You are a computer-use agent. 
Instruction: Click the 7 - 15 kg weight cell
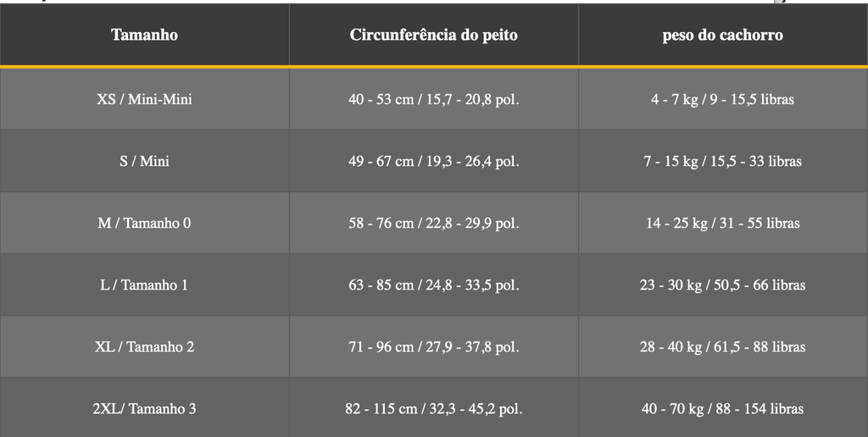(x=723, y=161)
